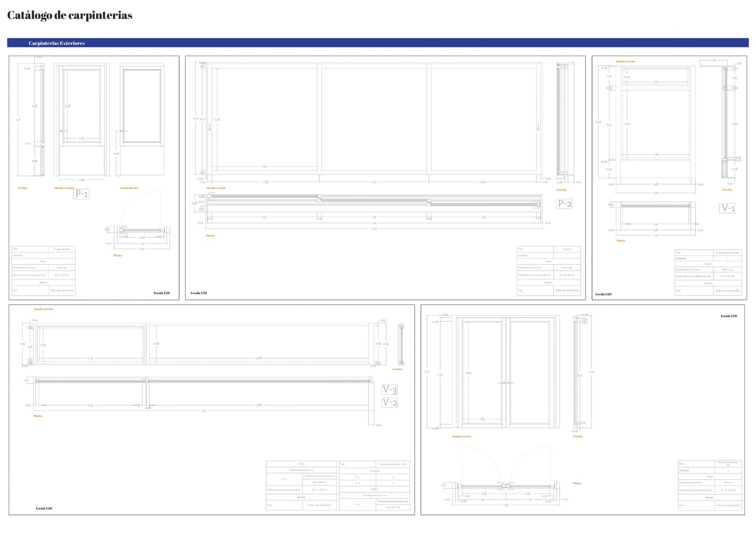Click the 2.30 dimension in V-3 elevation

tap(91, 358)
